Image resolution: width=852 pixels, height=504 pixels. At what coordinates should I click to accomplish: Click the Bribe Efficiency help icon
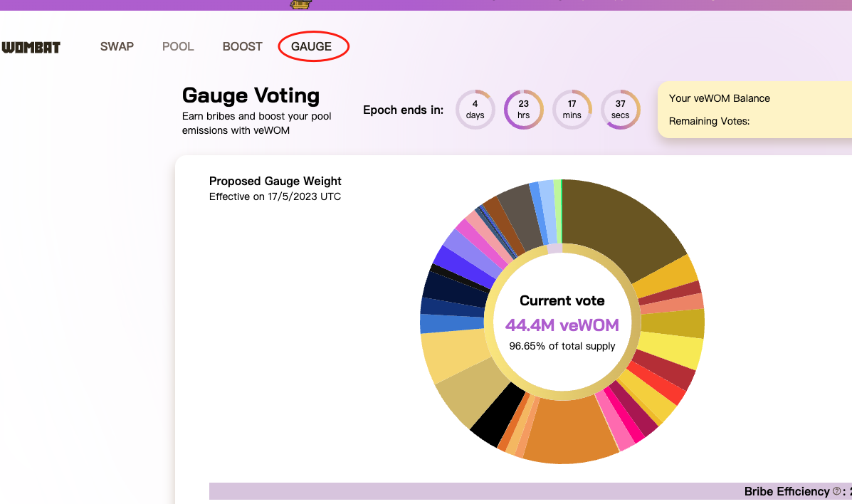836,491
